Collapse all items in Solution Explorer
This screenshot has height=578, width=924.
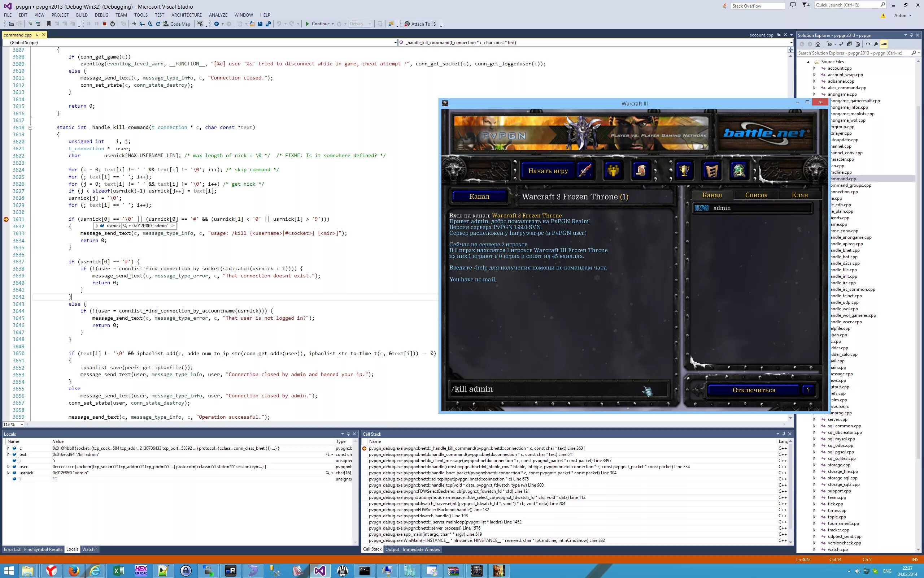(x=849, y=44)
